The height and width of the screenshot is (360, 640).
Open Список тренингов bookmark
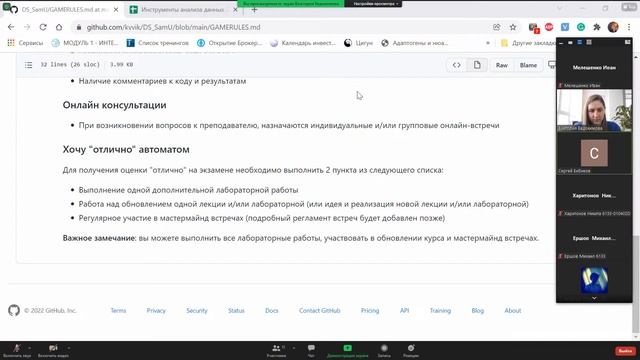coord(158,43)
